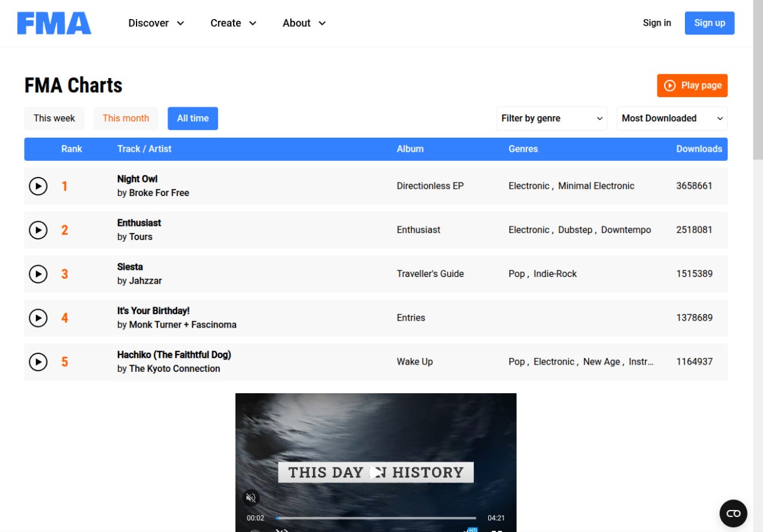The width and height of the screenshot is (763, 532).
Task: Play the track It's Your Birthday!
Action: tap(38, 318)
